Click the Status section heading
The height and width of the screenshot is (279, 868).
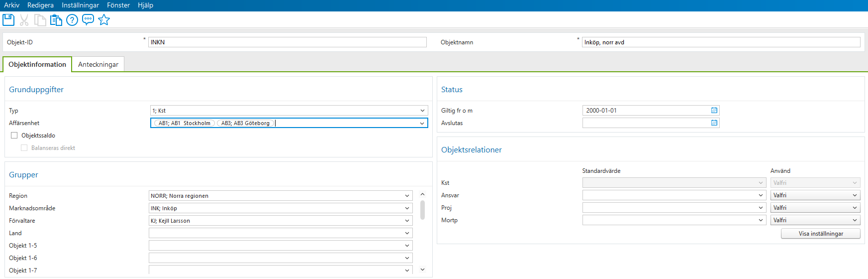click(x=452, y=90)
